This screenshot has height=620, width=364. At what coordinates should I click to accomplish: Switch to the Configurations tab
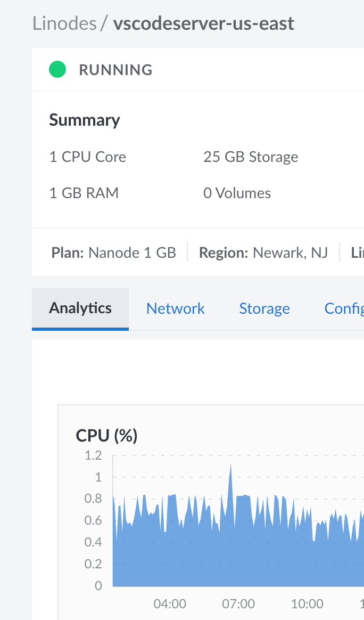344,309
